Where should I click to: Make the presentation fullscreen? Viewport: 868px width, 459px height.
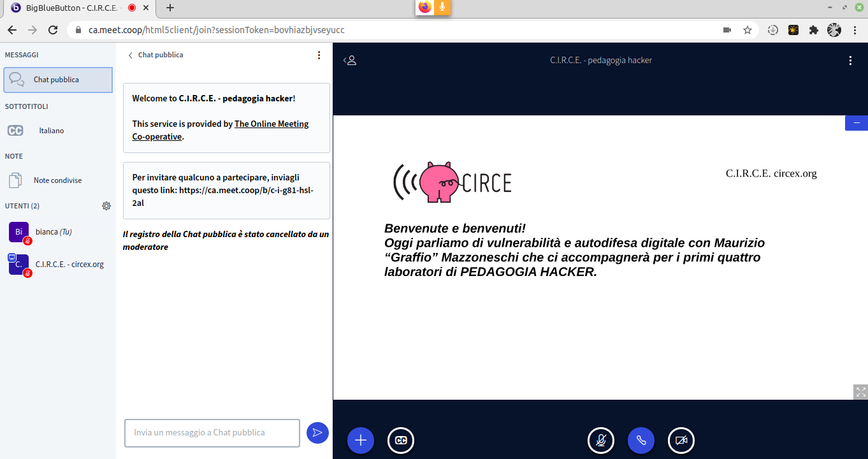(860, 392)
